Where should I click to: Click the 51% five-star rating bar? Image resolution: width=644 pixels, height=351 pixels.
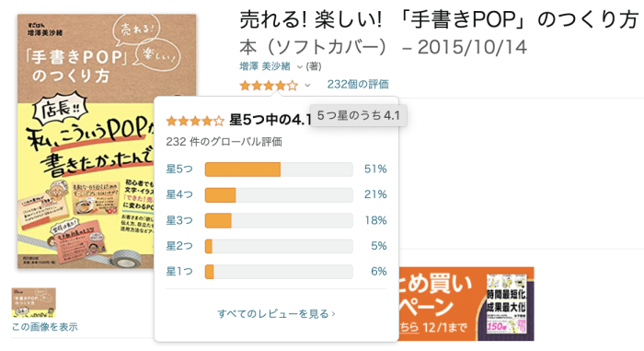coord(279,170)
